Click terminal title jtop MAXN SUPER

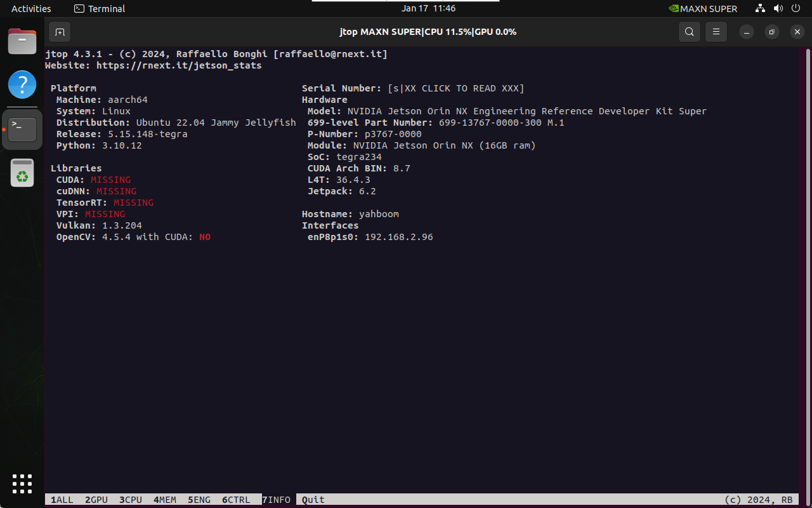click(x=428, y=32)
